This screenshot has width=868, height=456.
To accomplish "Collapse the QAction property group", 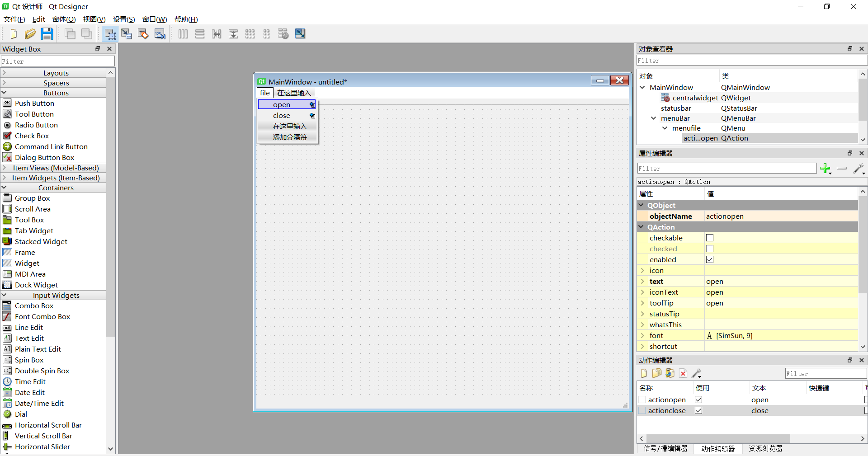I will tap(642, 227).
